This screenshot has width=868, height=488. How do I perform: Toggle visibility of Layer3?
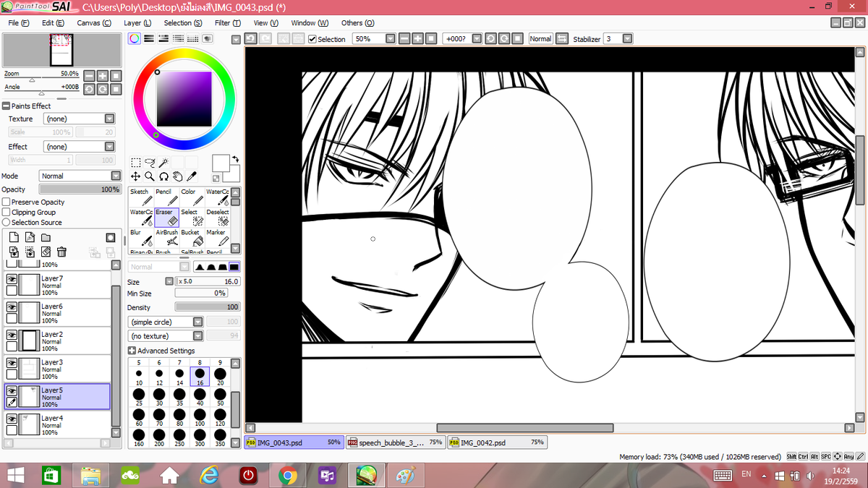coord(12,362)
